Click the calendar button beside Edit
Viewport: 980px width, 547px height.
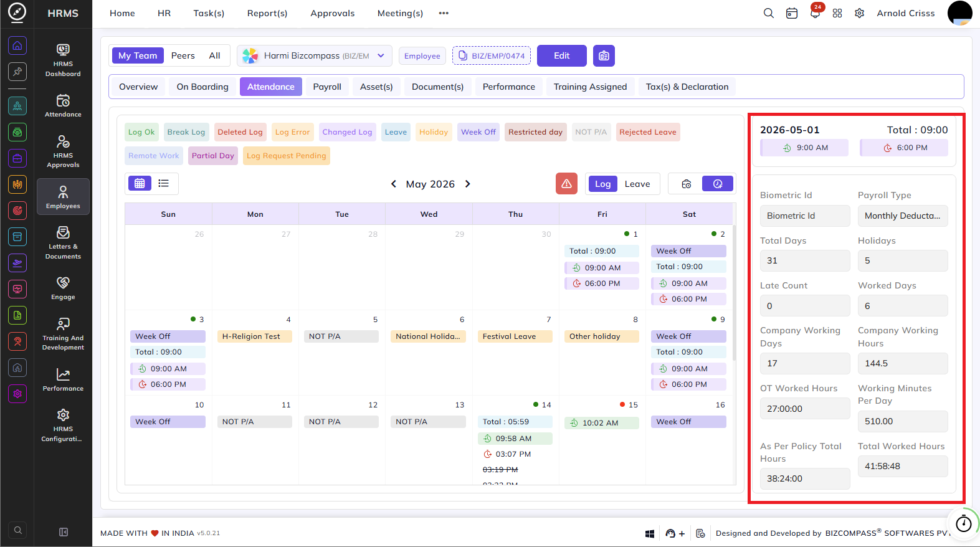tap(604, 55)
